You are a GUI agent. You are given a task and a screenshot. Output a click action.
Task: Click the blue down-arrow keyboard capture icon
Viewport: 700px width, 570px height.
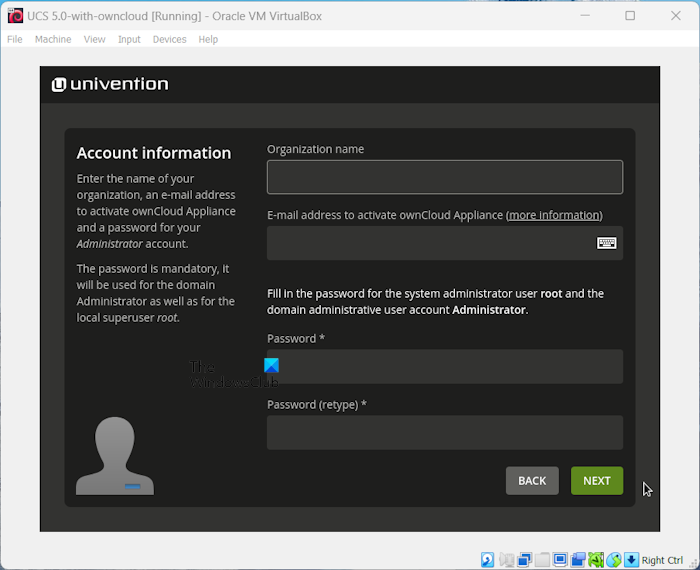(x=631, y=560)
